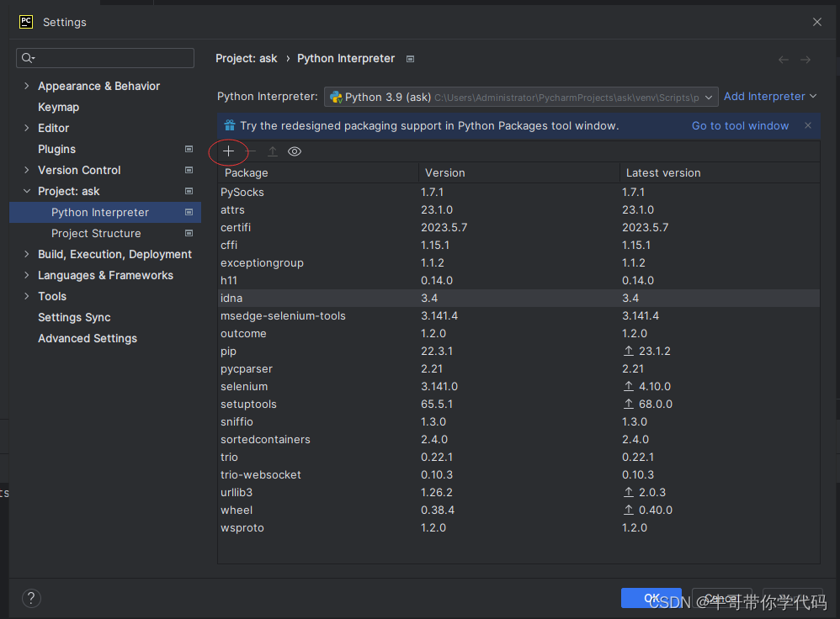Click the upgrade arrow icon in toolbar

(x=272, y=151)
